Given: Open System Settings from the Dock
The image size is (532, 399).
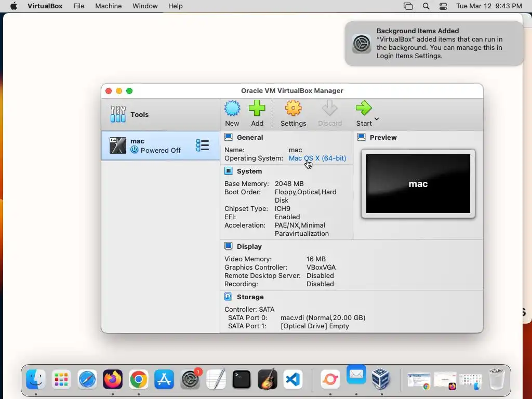Looking at the screenshot, I should click(x=190, y=379).
